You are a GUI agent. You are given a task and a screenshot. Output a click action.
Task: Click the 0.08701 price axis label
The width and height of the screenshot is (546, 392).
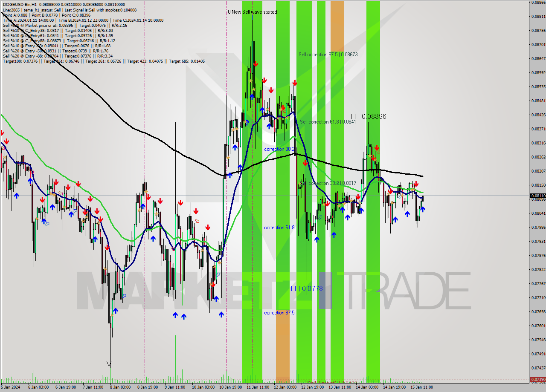click(539, 44)
